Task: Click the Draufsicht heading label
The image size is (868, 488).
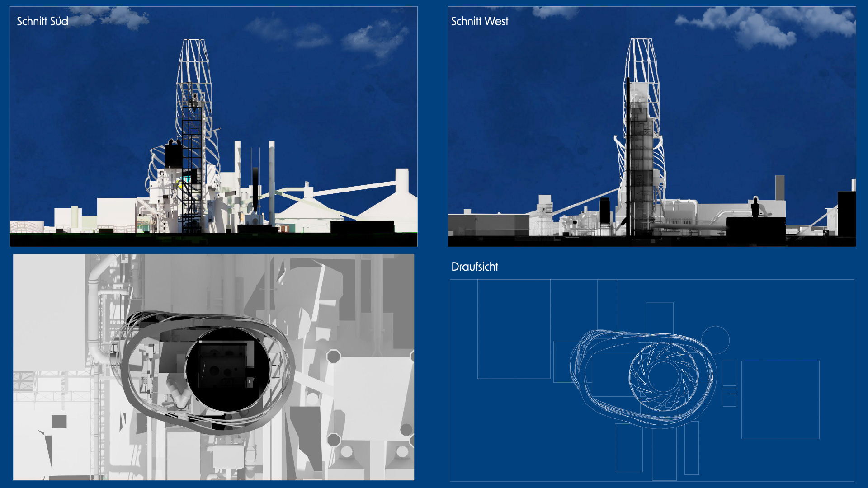Action: click(x=474, y=267)
